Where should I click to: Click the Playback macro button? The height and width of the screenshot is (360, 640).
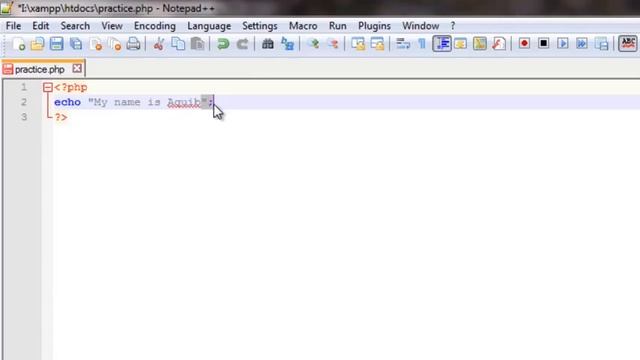point(563,43)
